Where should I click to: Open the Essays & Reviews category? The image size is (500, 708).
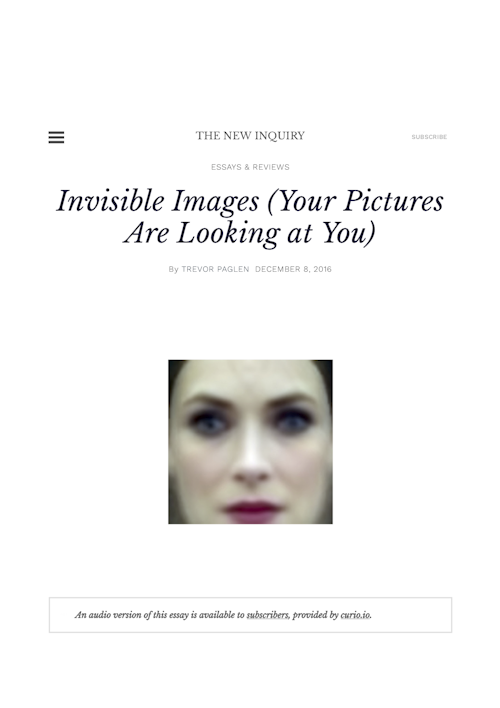250,167
